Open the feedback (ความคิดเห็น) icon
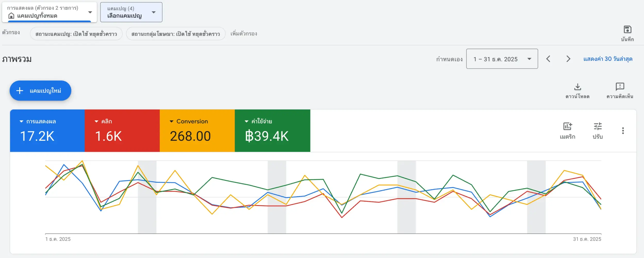 (x=620, y=87)
